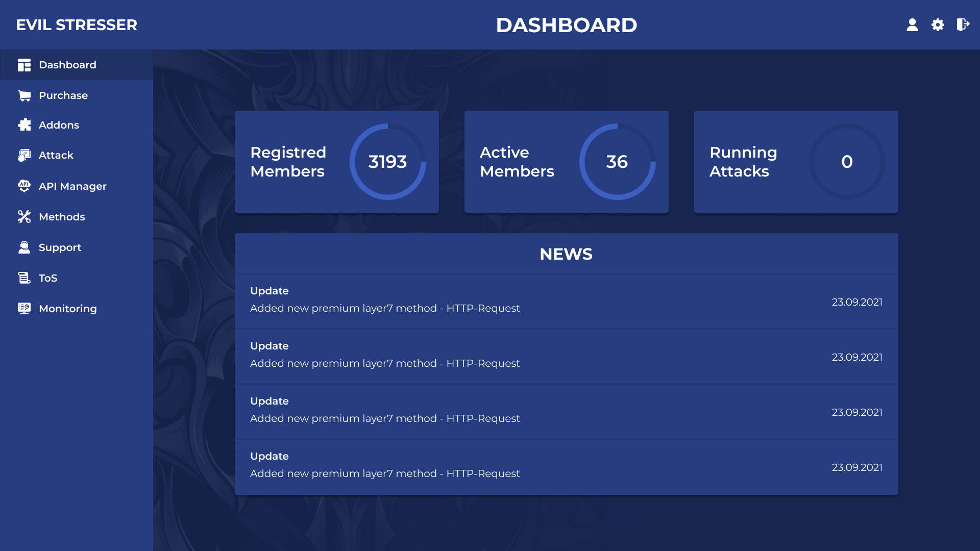Select Dashboard in the sidebar menu
Screen dimensions: 980x551
tap(77, 65)
